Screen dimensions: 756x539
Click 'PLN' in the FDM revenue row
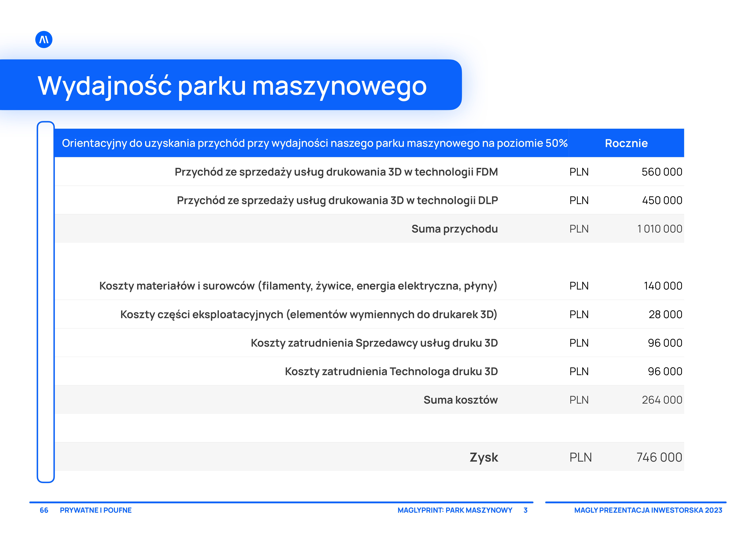pyautogui.click(x=579, y=172)
